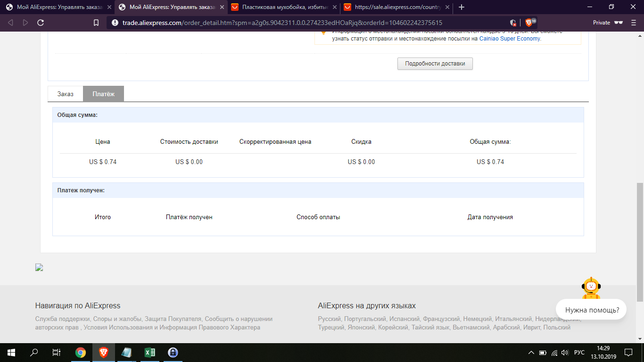Close the sale.aliexpress.com tab
This screenshot has height=362, width=644.
click(447, 7)
